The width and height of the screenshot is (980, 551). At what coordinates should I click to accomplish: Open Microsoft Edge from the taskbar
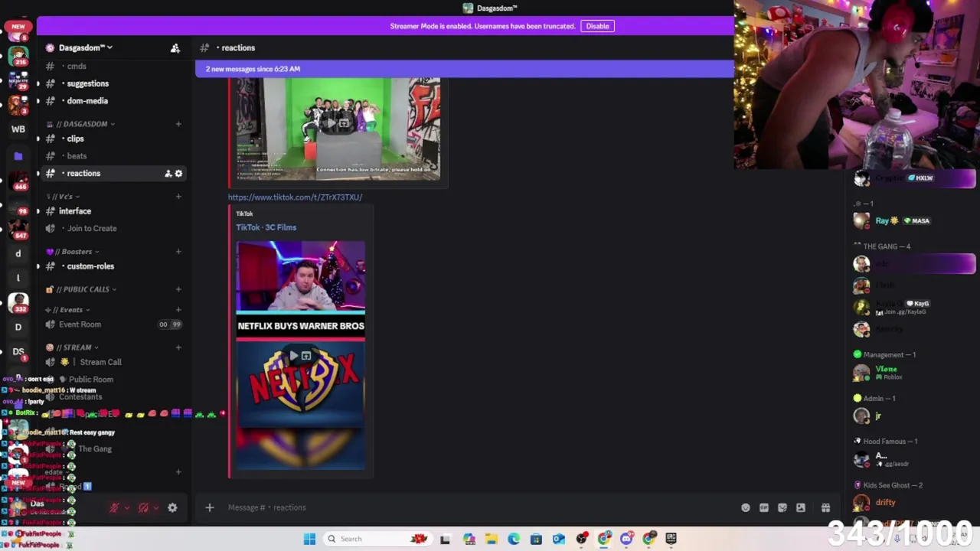point(514,539)
